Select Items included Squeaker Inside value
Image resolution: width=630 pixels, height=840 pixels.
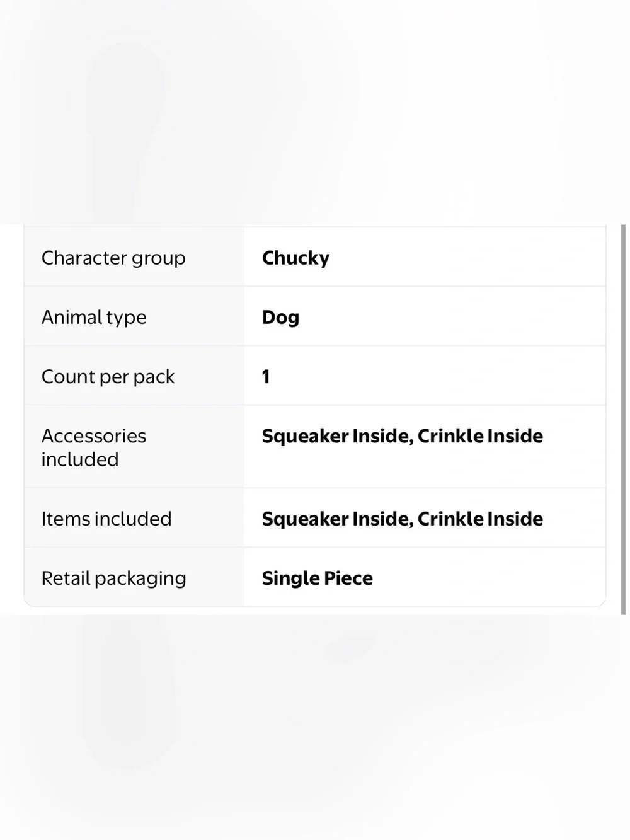(402, 519)
